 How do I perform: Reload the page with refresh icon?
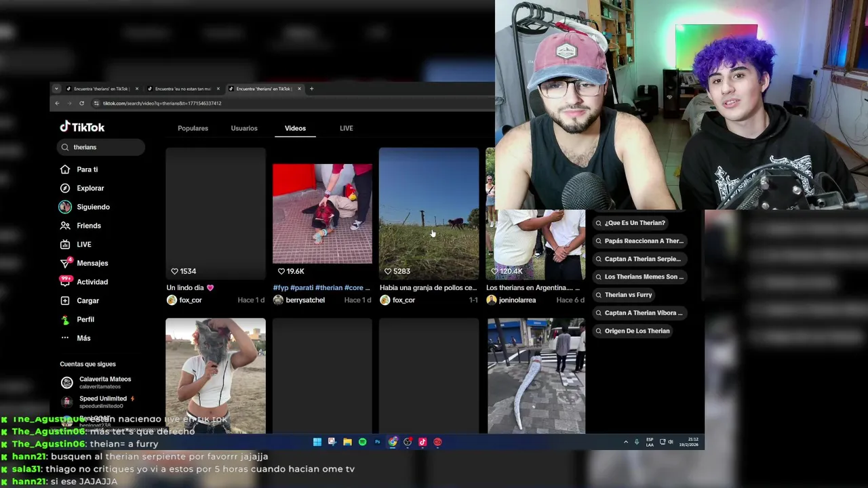[81, 103]
